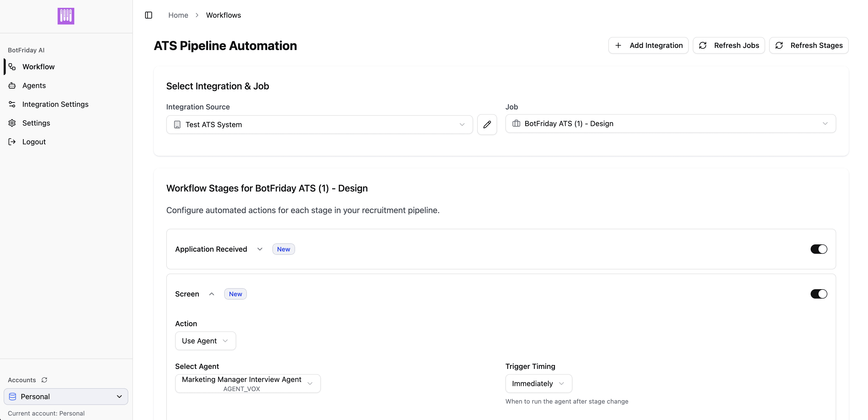Click the refresh icon on Refresh Stages
868x420 pixels.
(x=779, y=46)
